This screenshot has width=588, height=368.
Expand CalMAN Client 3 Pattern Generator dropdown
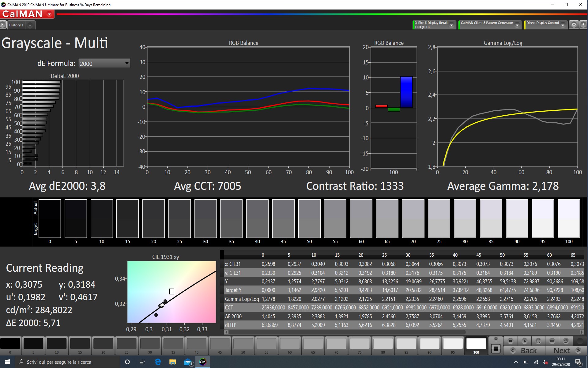[x=517, y=25]
